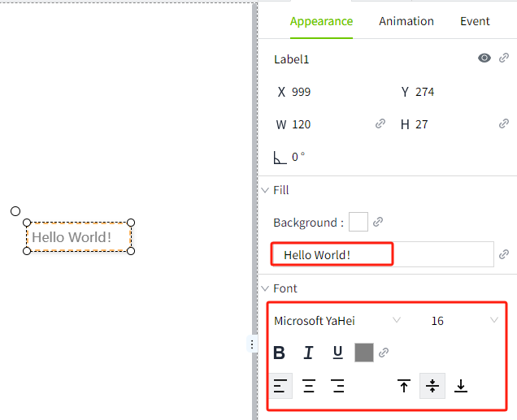Image resolution: width=517 pixels, height=420 pixels.
Task: Click the Hello World! text input field
Action: pos(382,255)
